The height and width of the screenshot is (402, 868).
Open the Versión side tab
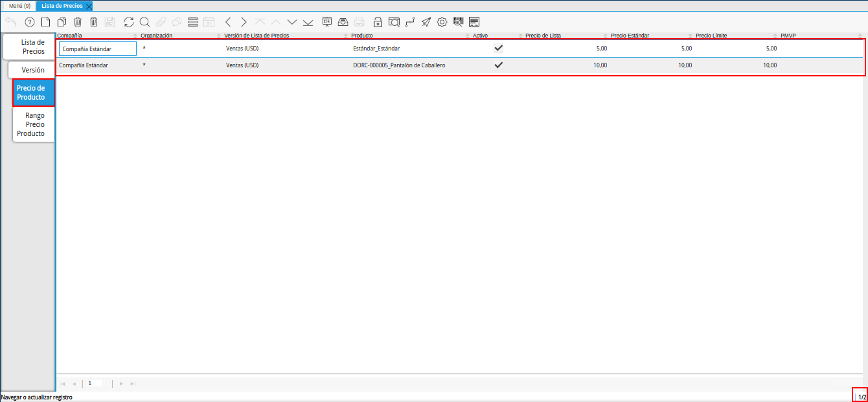(32, 69)
